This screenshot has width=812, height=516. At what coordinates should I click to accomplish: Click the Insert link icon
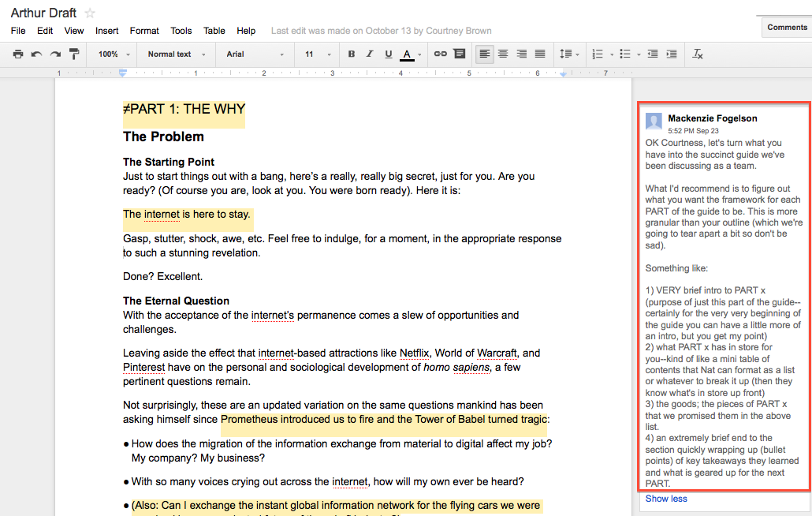(441, 54)
